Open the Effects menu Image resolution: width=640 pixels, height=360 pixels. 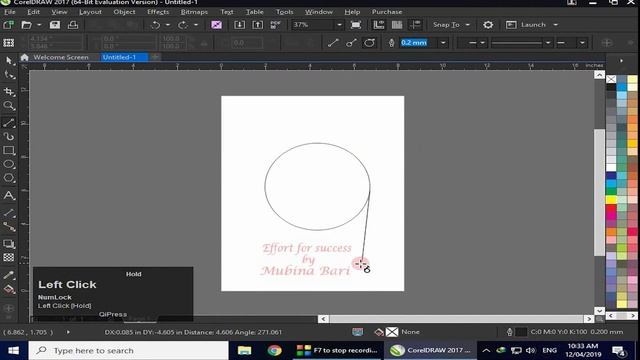tap(158, 12)
